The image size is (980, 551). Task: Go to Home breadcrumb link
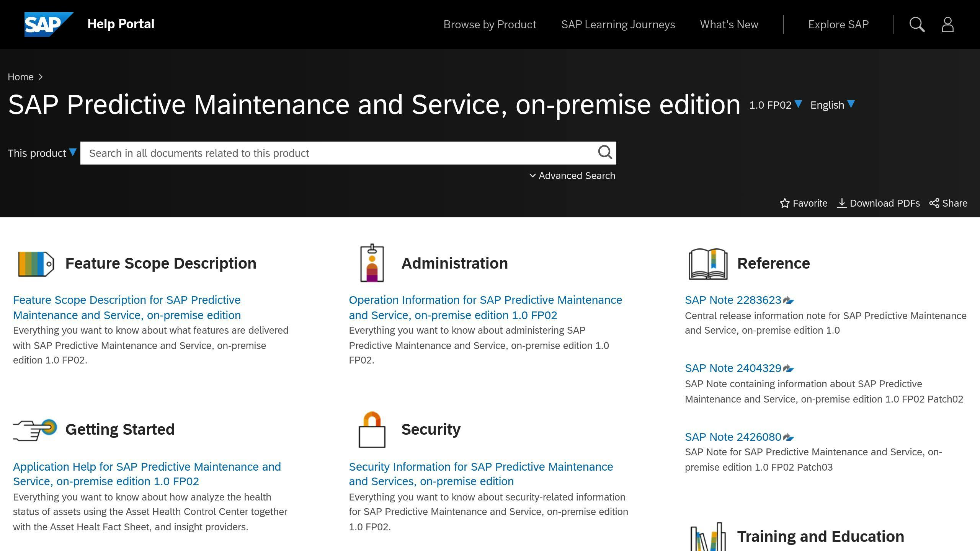coord(21,77)
